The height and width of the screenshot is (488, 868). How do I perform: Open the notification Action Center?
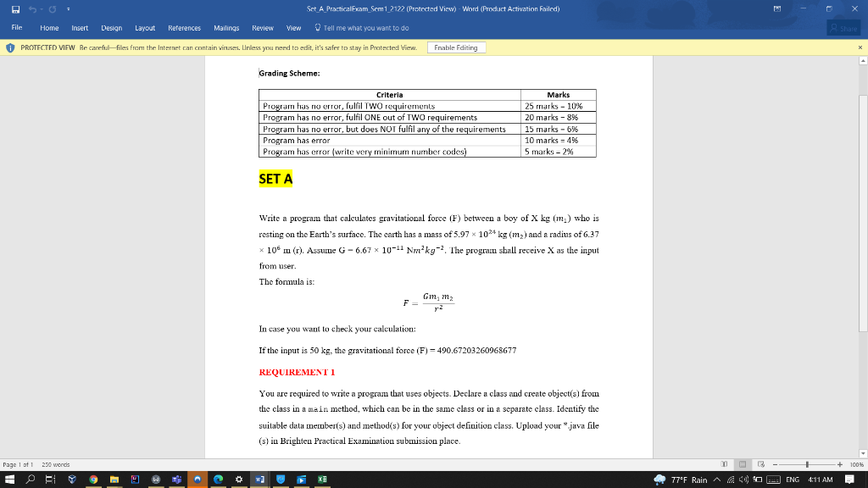pyautogui.click(x=849, y=480)
